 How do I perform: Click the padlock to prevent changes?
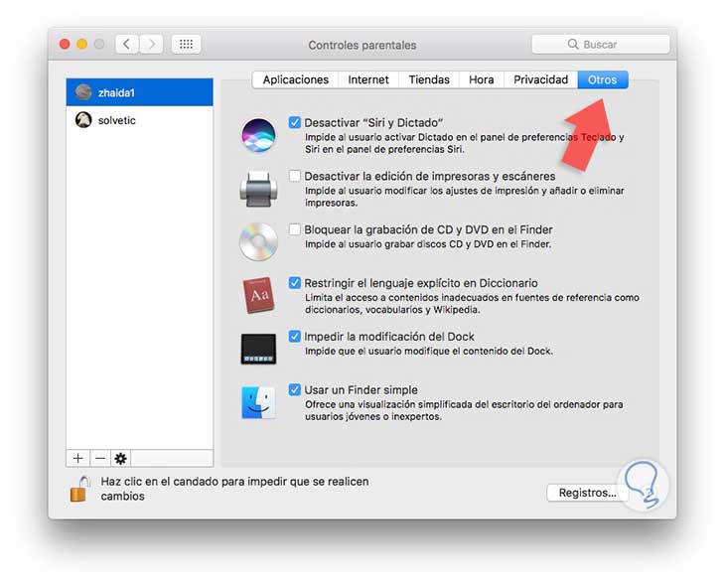(x=79, y=489)
